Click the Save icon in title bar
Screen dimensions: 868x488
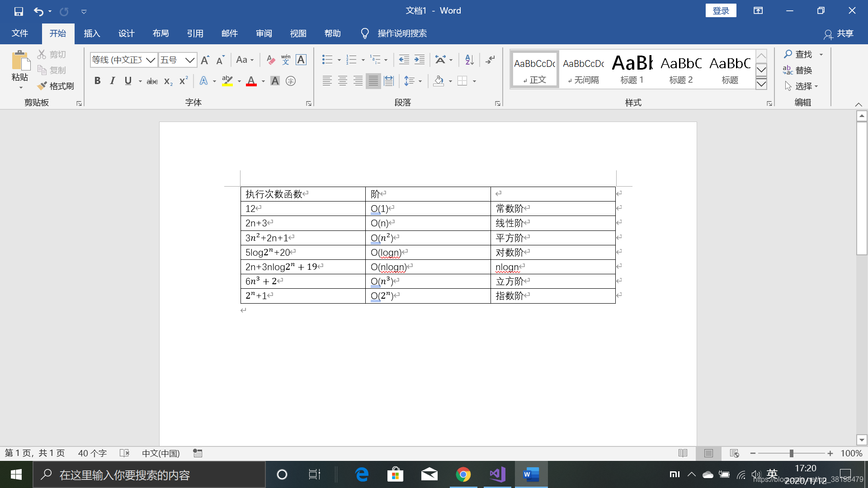click(x=19, y=11)
